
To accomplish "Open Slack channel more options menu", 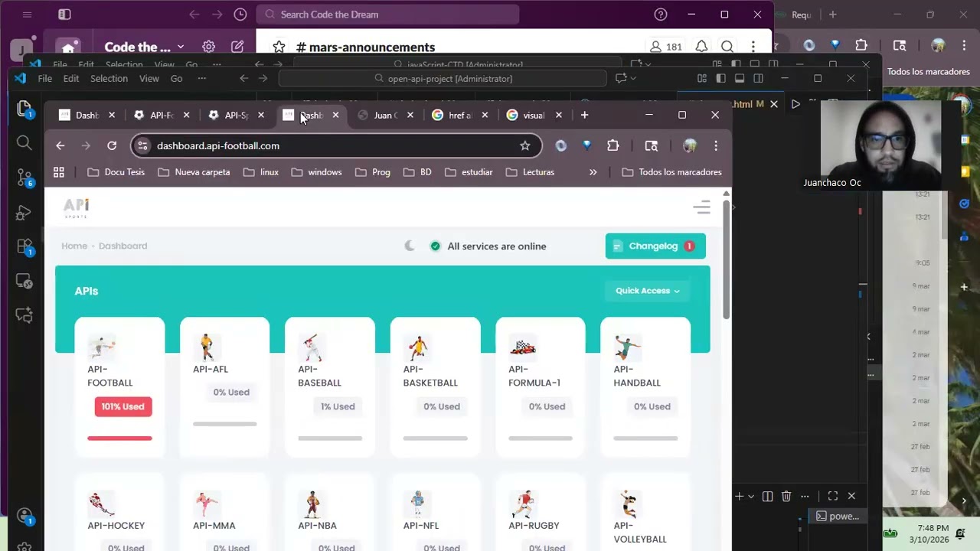I will [x=753, y=47].
